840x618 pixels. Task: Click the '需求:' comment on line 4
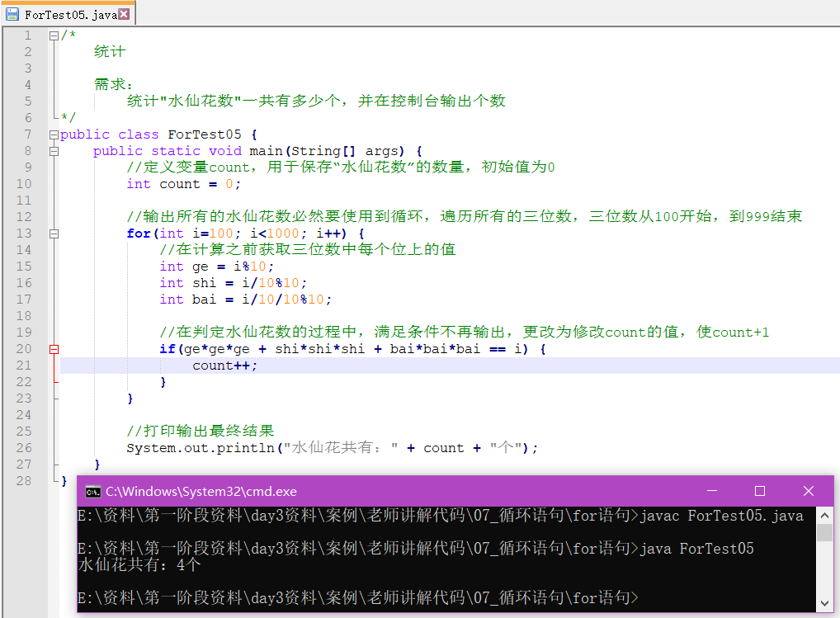click(x=113, y=85)
